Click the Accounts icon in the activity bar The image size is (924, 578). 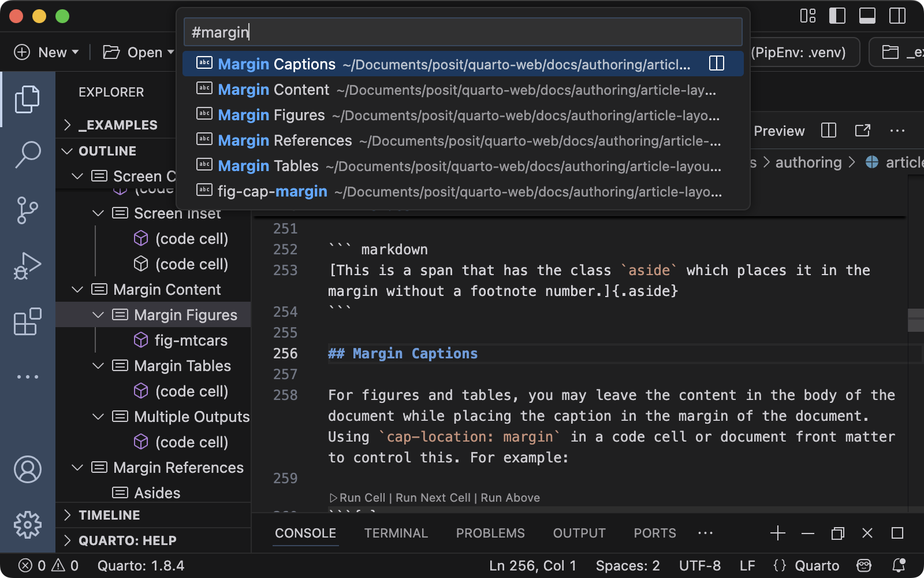[x=27, y=469]
